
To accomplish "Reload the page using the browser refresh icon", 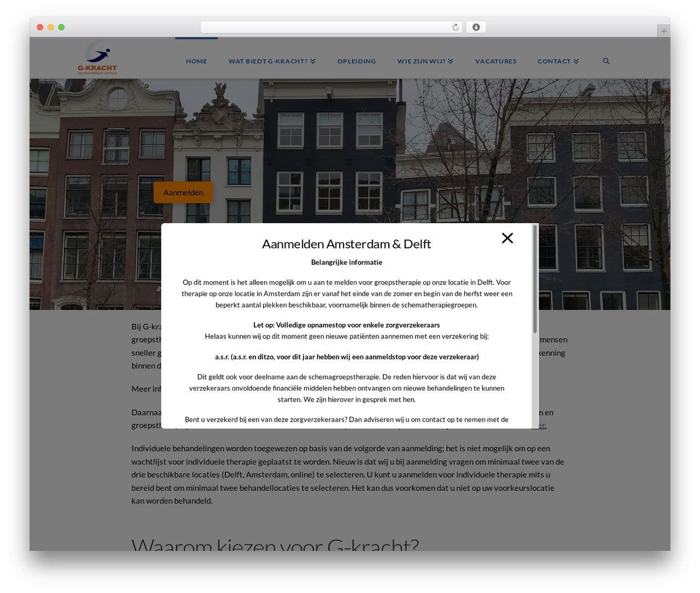I will point(456,27).
